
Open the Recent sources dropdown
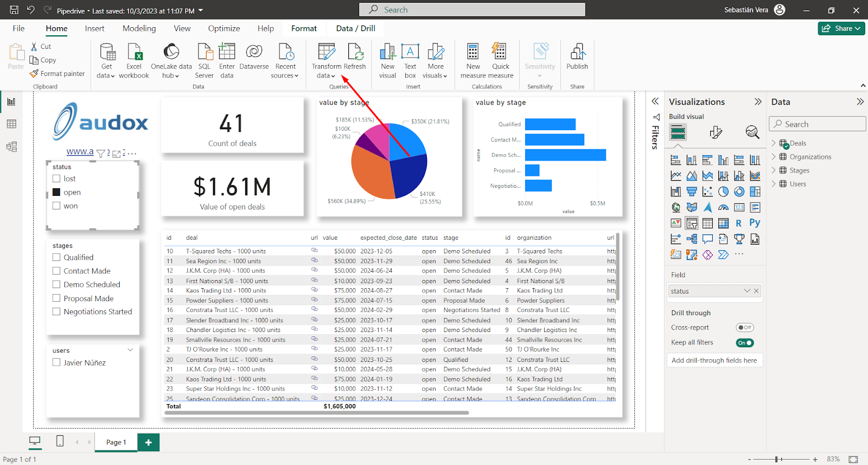[x=285, y=71]
